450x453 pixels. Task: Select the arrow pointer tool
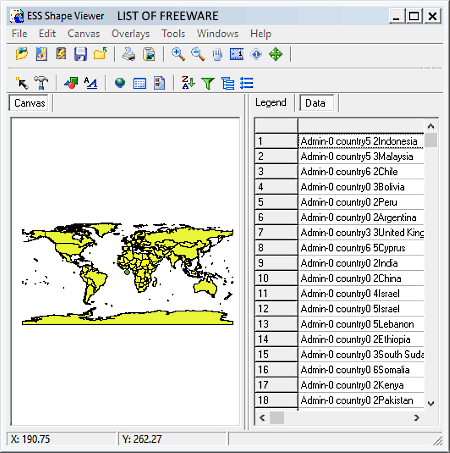click(22, 83)
